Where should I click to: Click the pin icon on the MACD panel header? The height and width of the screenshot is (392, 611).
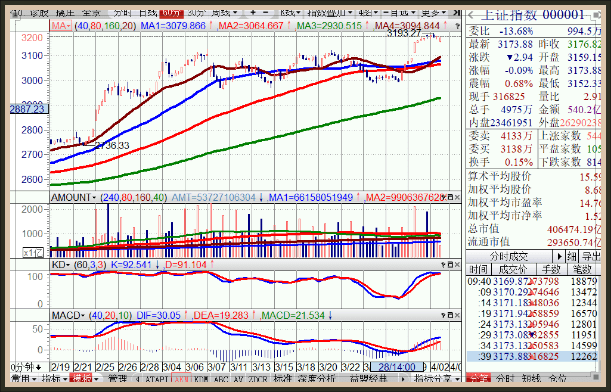(x=443, y=315)
